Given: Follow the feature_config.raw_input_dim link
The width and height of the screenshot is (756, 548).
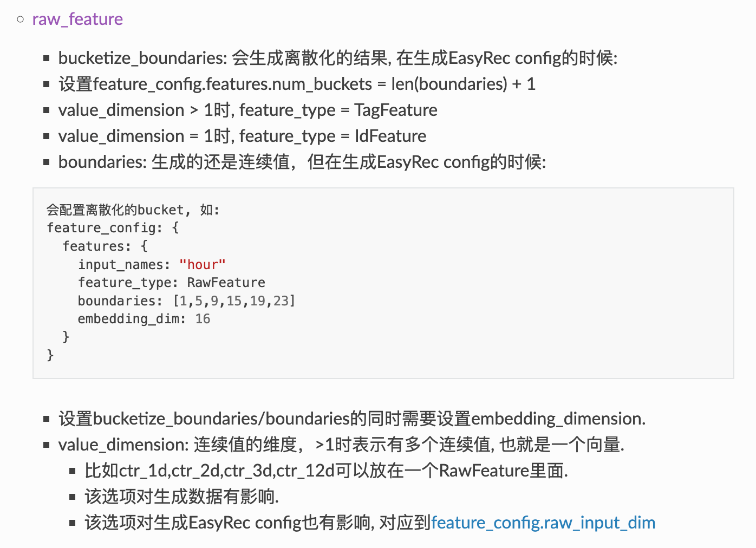Looking at the screenshot, I should [x=543, y=523].
